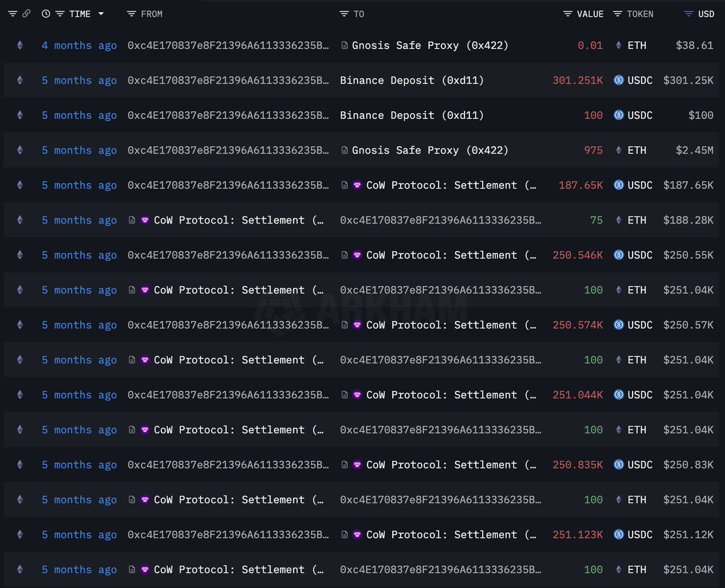Click the Ethereum chain icon on the $38.61 row
The image size is (725, 588).
(20, 45)
